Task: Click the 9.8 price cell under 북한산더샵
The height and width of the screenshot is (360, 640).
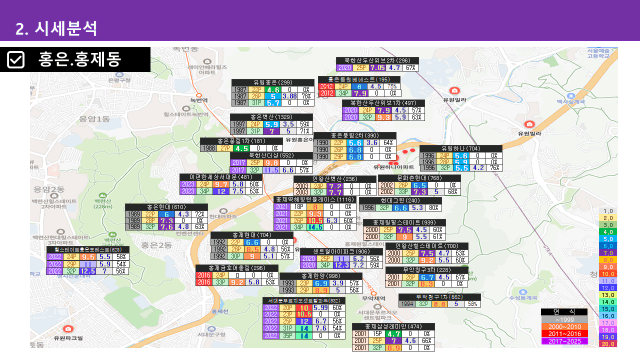Action: [x=271, y=163]
